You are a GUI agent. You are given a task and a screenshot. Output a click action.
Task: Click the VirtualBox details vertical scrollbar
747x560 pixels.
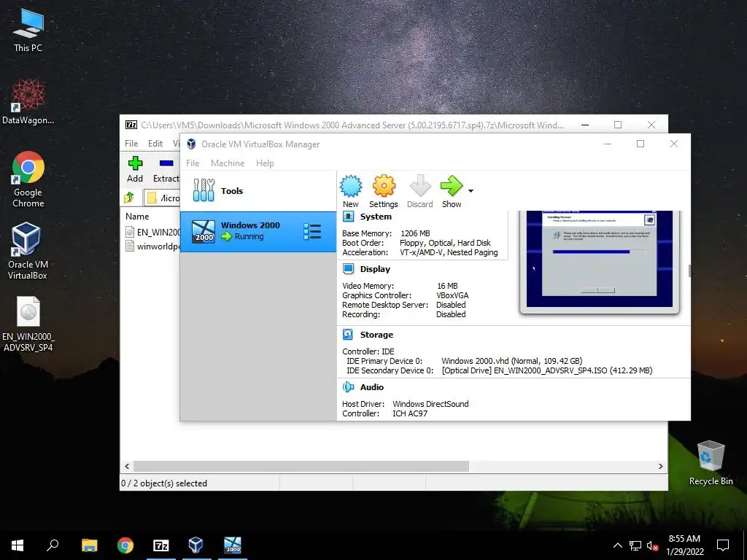(689, 271)
